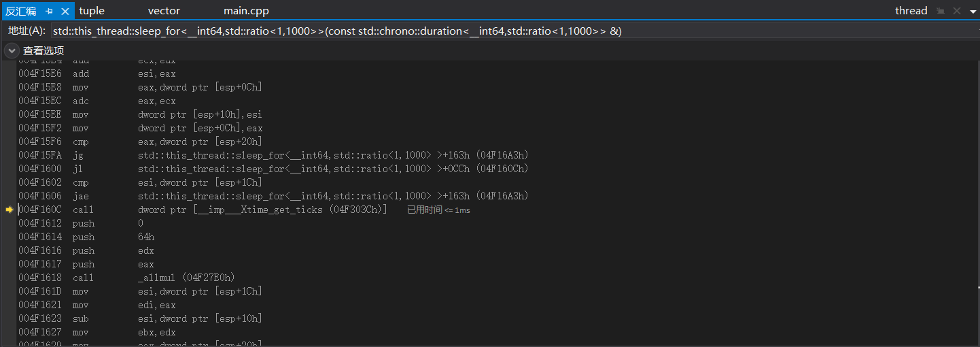Click the jae target sleep_for +163h
Image resolution: width=980 pixels, height=347 pixels.
click(333, 196)
